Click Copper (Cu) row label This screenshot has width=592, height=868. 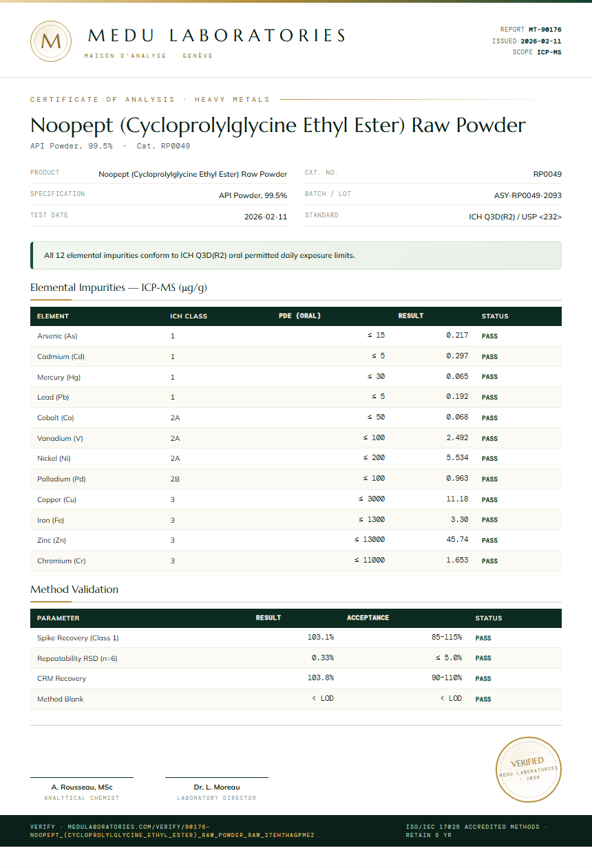coord(56,499)
